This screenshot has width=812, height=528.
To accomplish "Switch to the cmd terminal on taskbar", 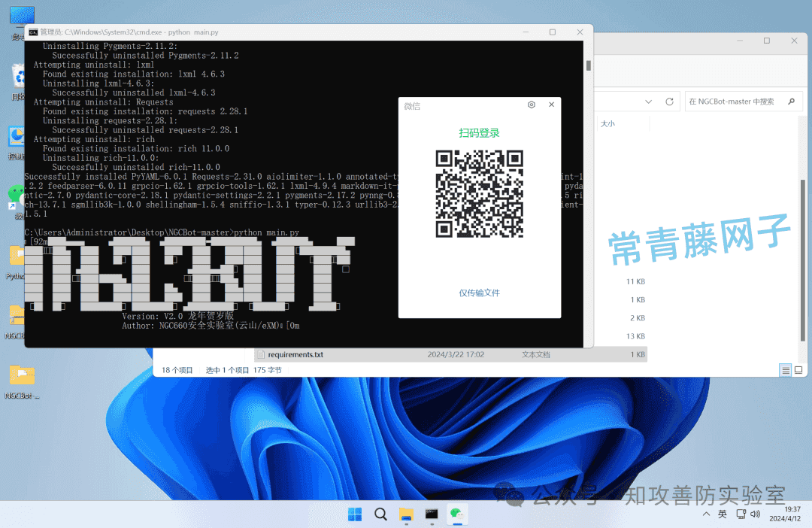I will point(432,514).
